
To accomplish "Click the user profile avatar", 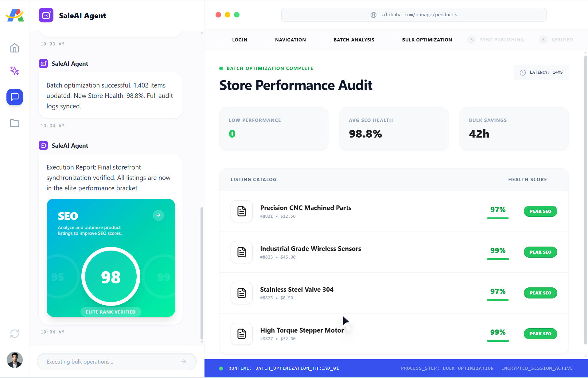I will tap(14, 360).
